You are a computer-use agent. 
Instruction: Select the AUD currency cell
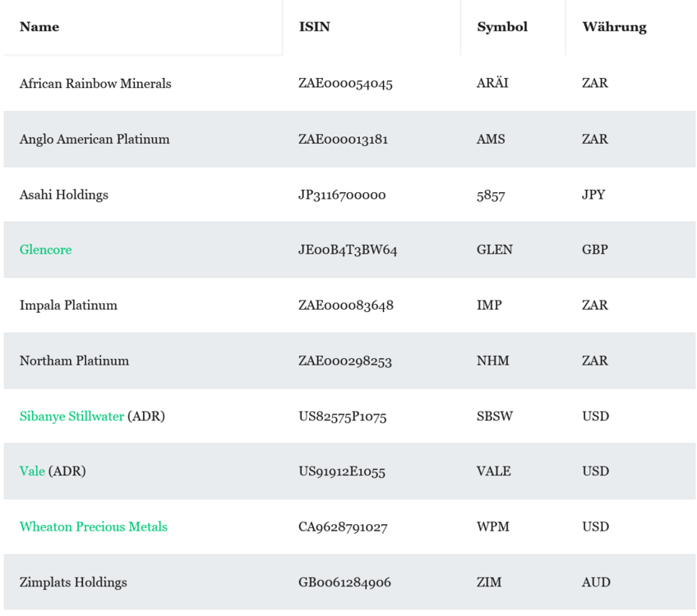(x=595, y=582)
